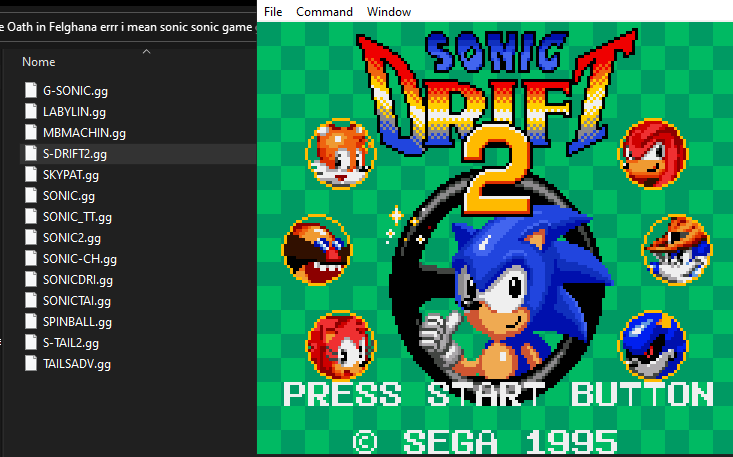The width and height of the screenshot is (733, 457).
Task: Click the Tails character portrait
Action: point(341,153)
